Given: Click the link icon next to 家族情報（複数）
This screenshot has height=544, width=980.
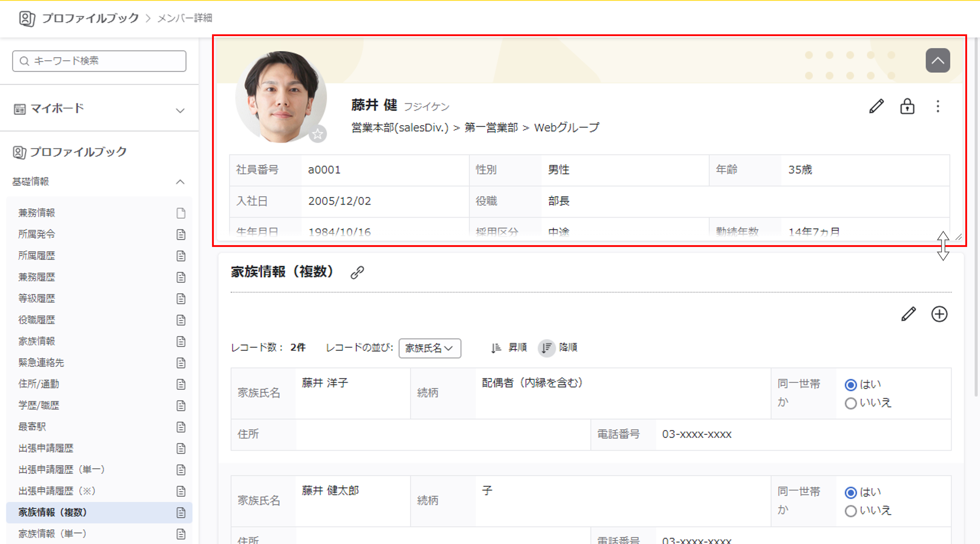Looking at the screenshot, I should tap(357, 272).
